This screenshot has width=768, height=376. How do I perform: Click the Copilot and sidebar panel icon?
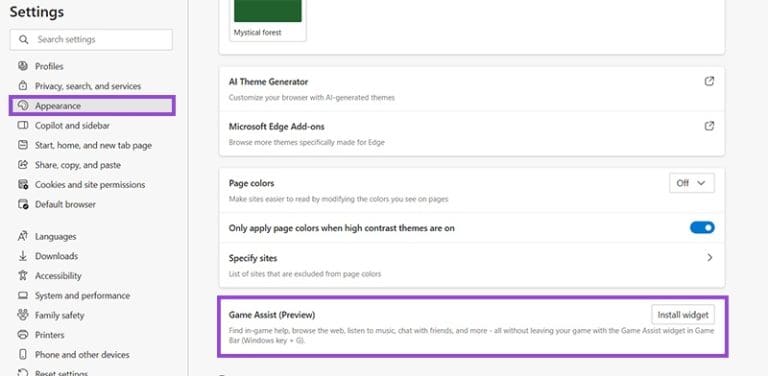click(23, 125)
